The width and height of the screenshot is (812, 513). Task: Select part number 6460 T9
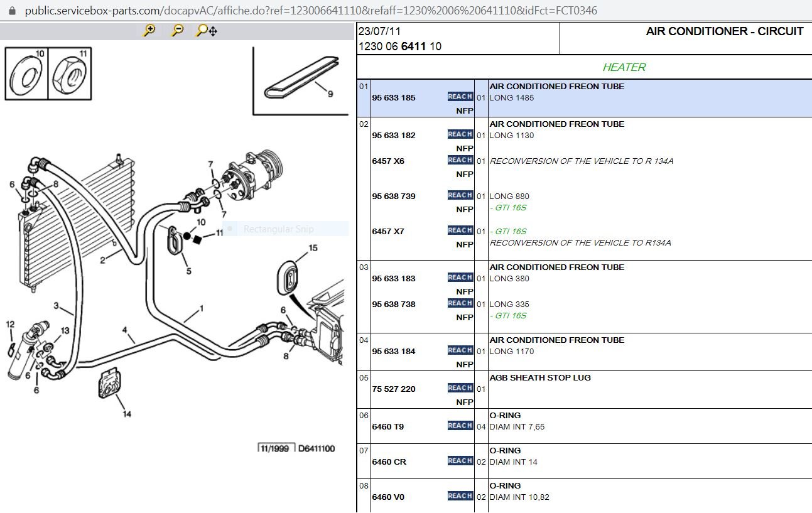[388, 427]
